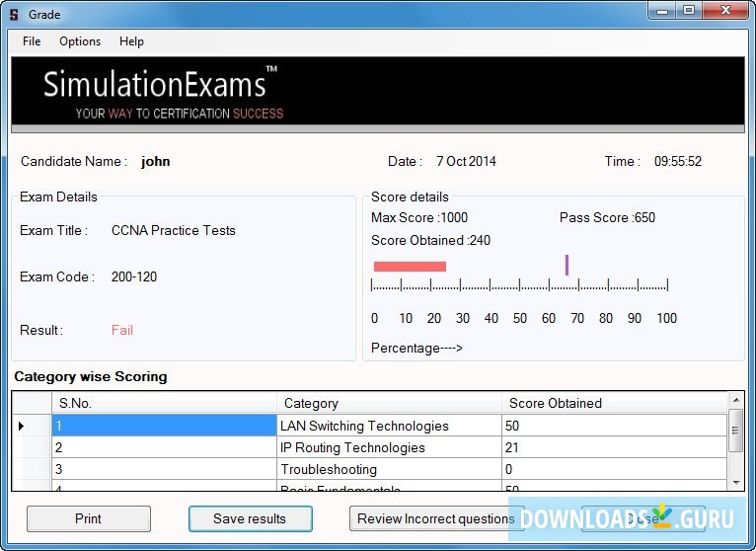
Task: Click the Max Score :1000 label
Action: (x=419, y=217)
